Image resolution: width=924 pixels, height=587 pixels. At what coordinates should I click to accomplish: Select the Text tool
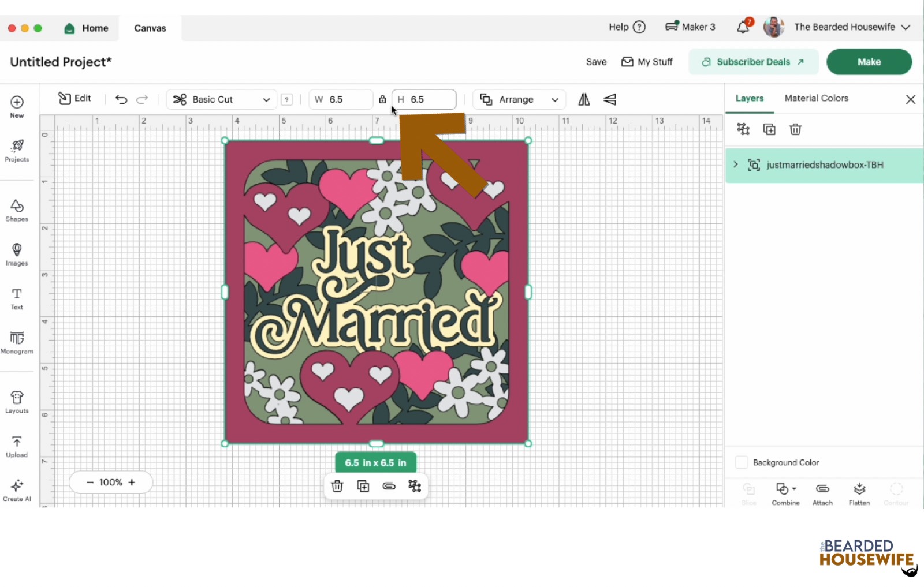(17, 298)
